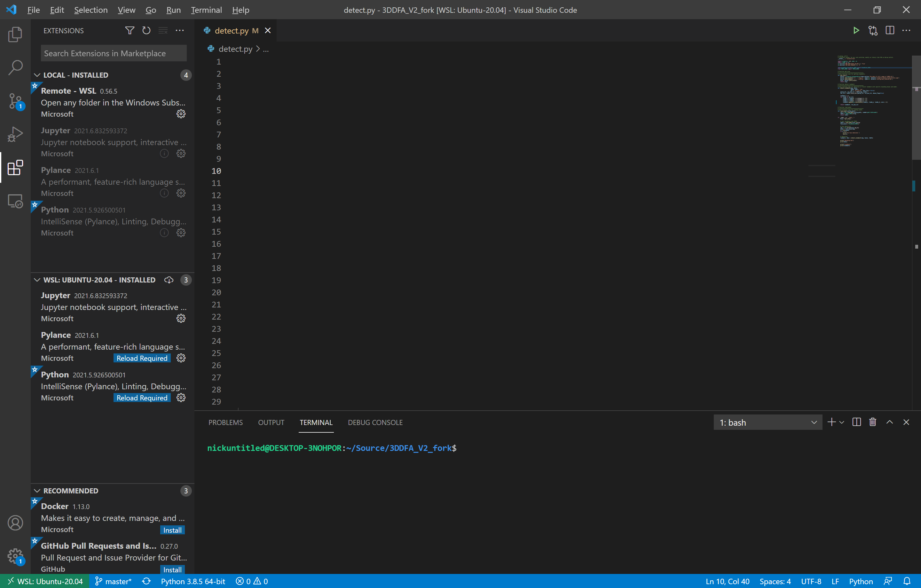The width and height of the screenshot is (921, 588).
Task: Select Python 3.8.5 64-bit interpreter
Action: 193,581
